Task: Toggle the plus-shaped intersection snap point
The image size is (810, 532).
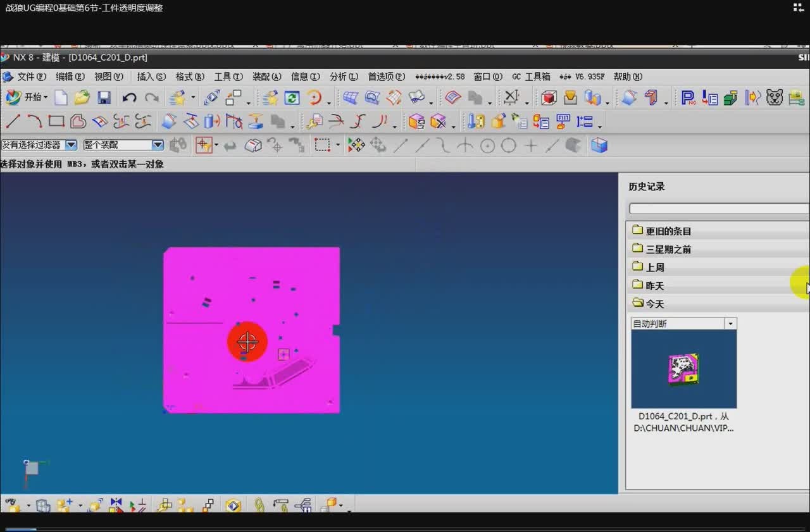Action: coord(531,145)
